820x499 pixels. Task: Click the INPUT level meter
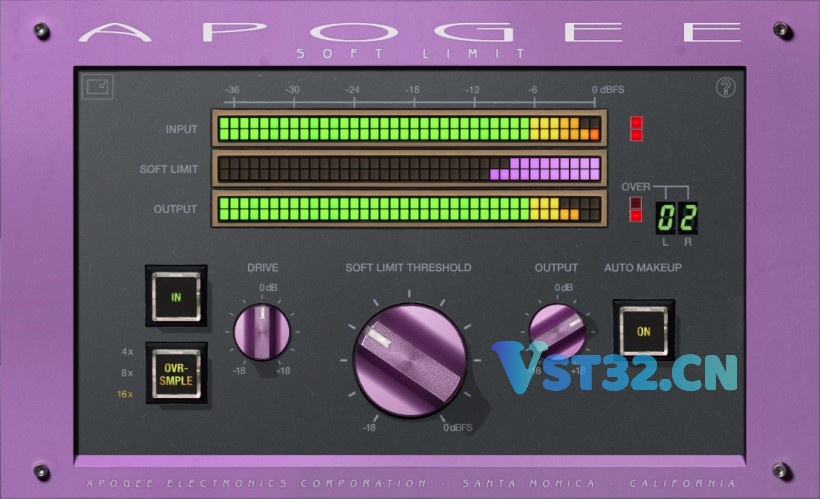click(x=409, y=129)
